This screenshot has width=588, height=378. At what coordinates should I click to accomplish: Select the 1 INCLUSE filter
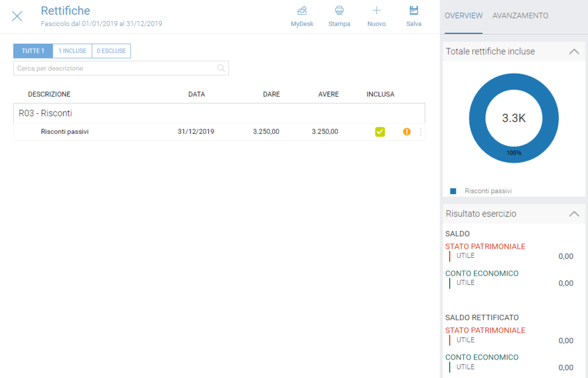coord(72,51)
